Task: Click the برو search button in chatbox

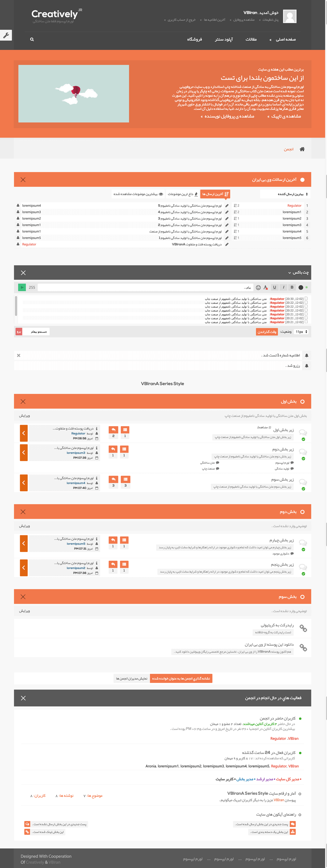Action: coord(19,332)
